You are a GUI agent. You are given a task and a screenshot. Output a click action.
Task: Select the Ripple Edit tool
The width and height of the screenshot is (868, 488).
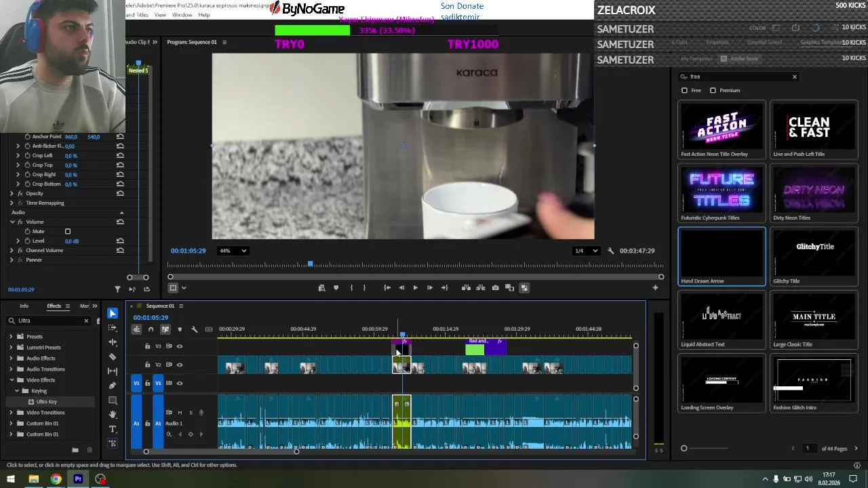coord(113,342)
